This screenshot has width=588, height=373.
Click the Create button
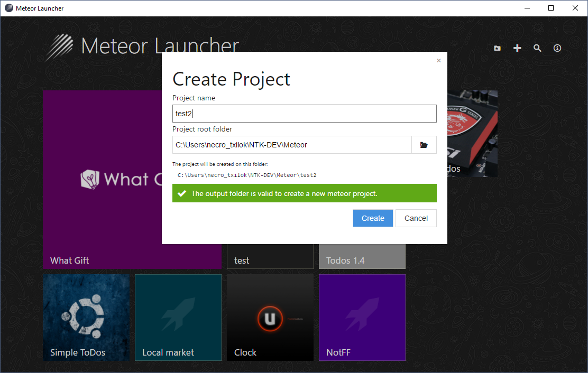coord(373,218)
